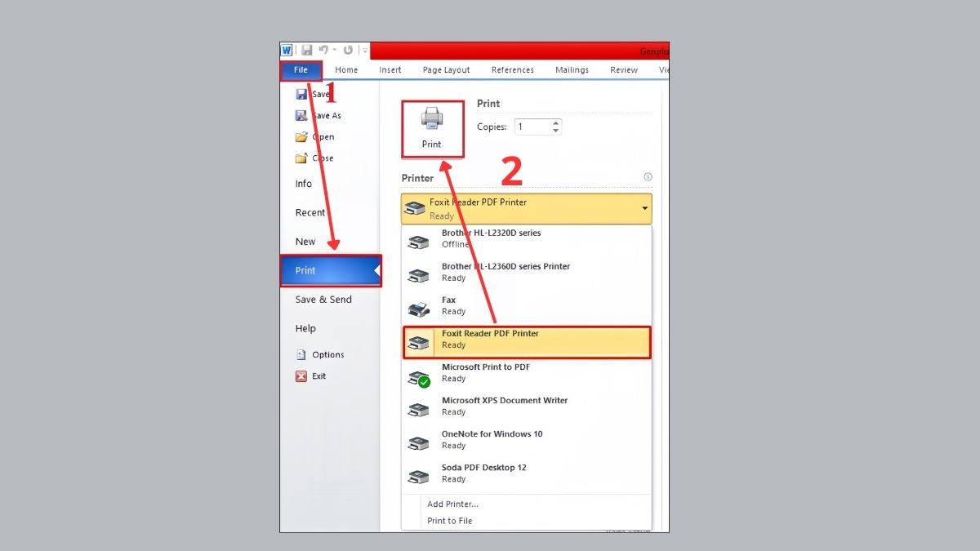Click the Undo arrow in Quick Access Toolbar
Image resolution: width=980 pixels, height=551 pixels.
click(323, 50)
